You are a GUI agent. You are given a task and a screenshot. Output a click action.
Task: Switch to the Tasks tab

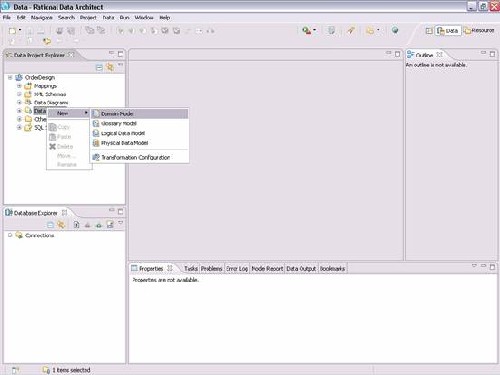(x=191, y=268)
